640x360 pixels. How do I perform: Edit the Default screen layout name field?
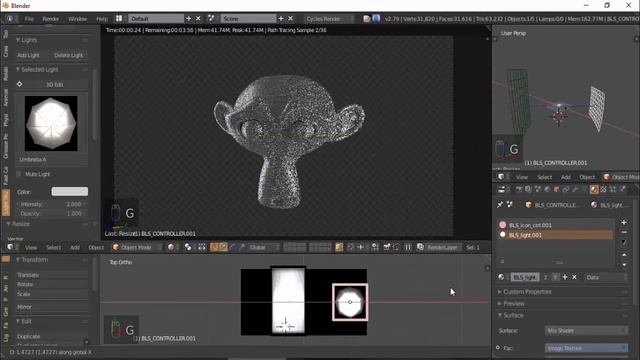click(x=156, y=19)
